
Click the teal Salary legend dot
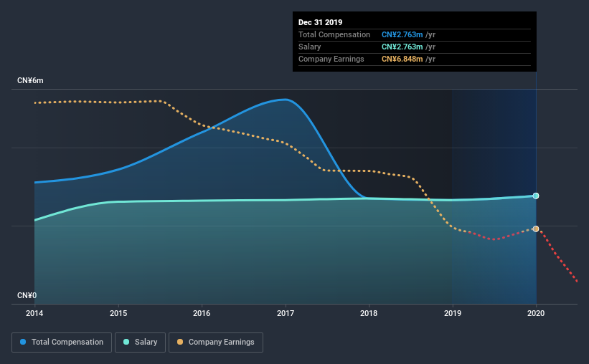click(126, 342)
